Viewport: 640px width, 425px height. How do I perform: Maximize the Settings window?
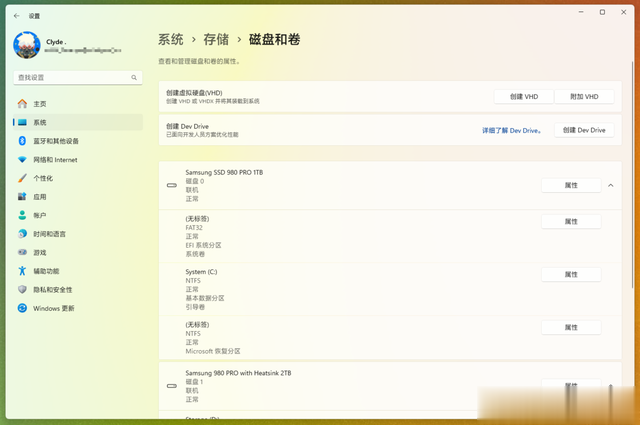point(602,12)
